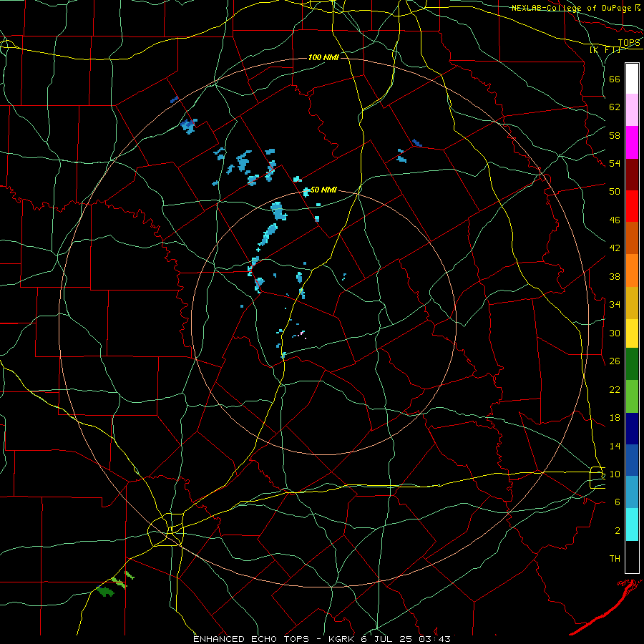644x644 pixels.
Task: Click the dark green echo cluster on map
Action: tap(106, 592)
